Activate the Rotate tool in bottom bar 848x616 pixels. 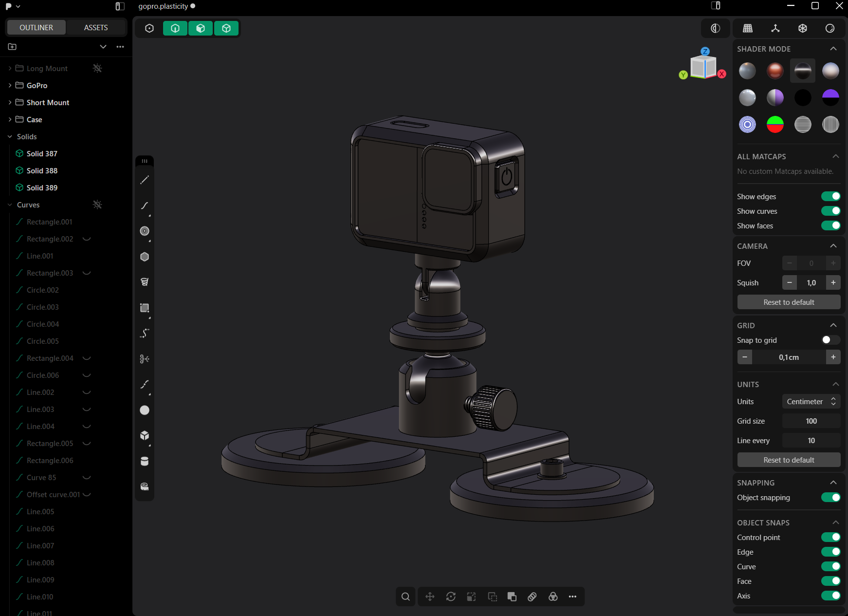(451, 597)
